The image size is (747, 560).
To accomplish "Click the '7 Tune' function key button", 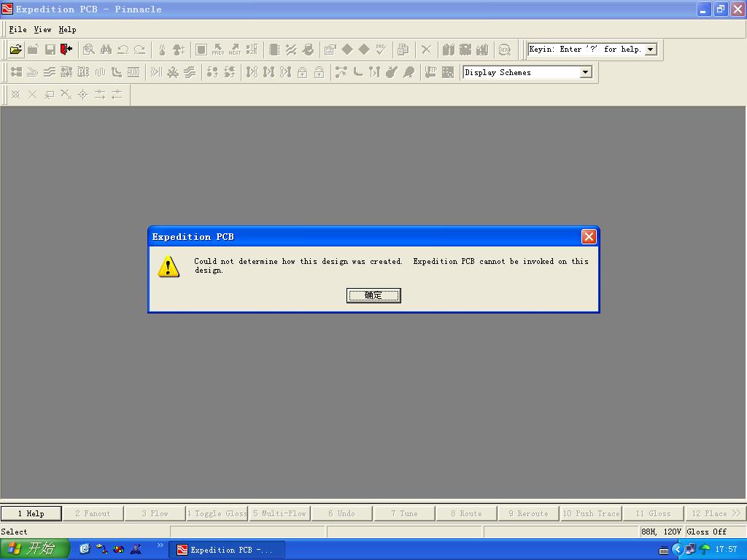I will click(x=404, y=513).
